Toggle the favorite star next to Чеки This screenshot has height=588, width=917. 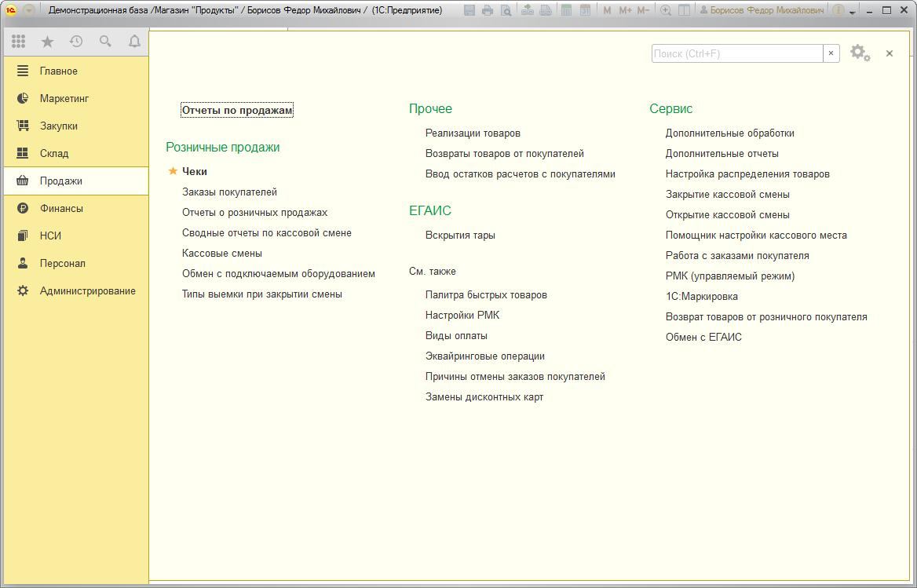point(173,171)
